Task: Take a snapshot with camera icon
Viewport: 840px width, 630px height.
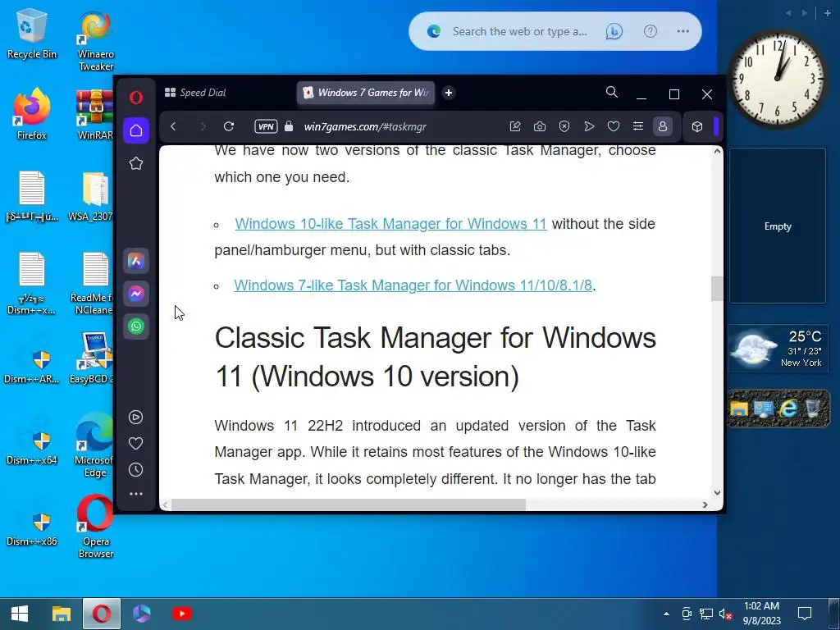Action: [540, 126]
